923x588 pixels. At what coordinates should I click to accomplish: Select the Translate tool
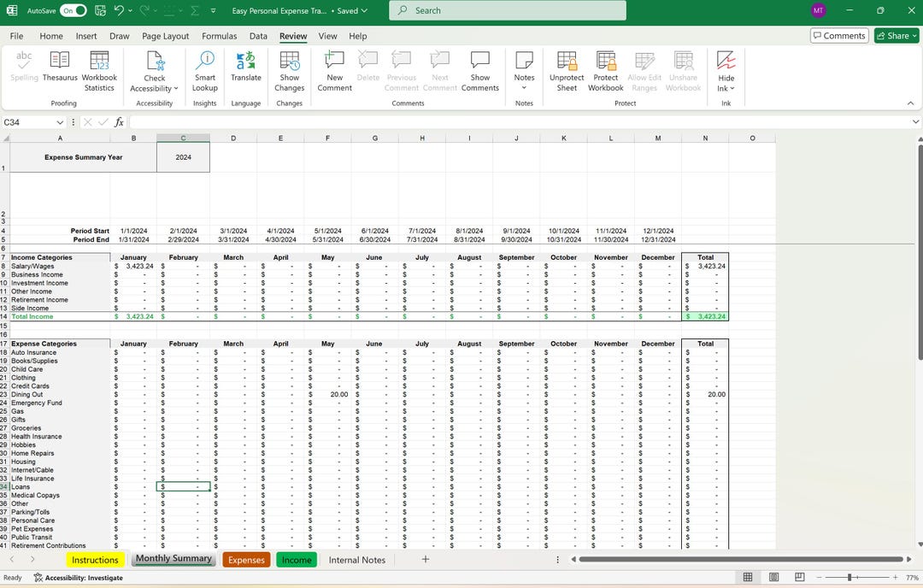point(245,68)
